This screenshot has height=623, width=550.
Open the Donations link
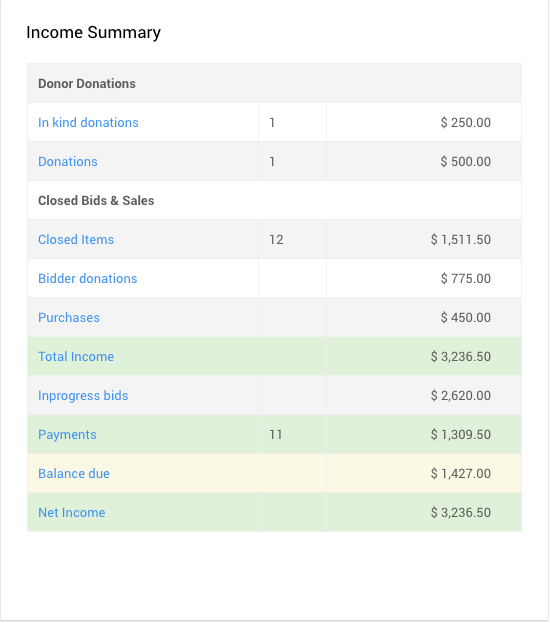[68, 161]
